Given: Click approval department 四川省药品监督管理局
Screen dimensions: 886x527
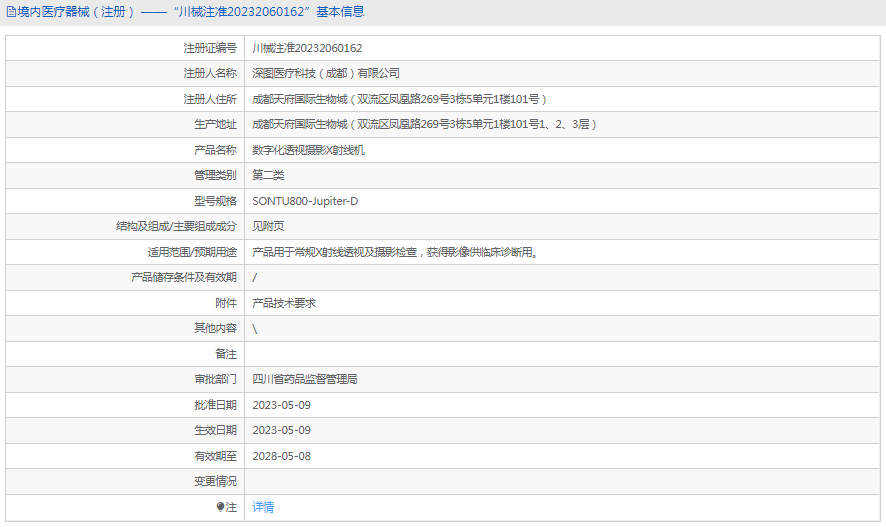Looking at the screenshot, I should [305, 380].
